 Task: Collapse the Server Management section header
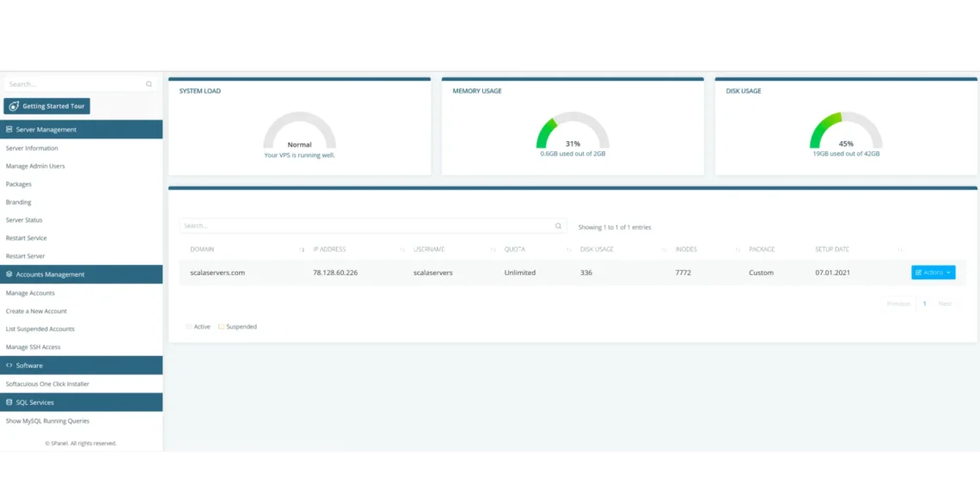(x=82, y=129)
